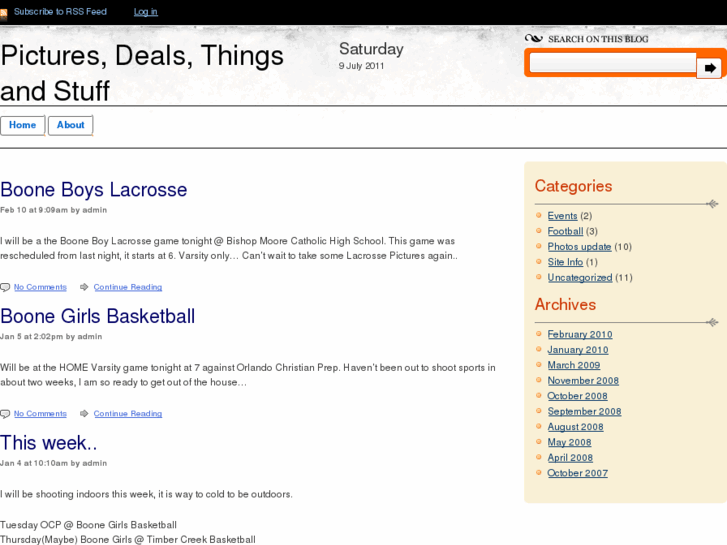The image size is (727, 545).
Task: Click the Categories sidebar heading
Action: (x=574, y=186)
